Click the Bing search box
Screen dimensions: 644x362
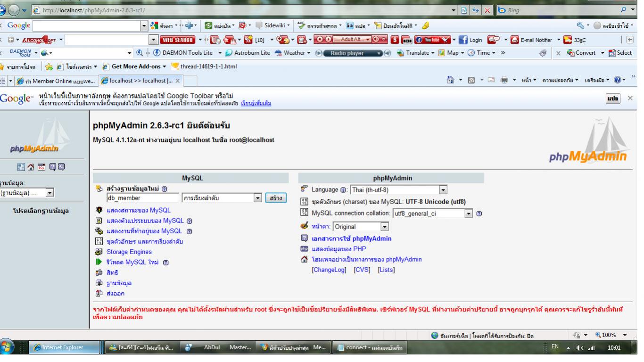[x=561, y=9]
